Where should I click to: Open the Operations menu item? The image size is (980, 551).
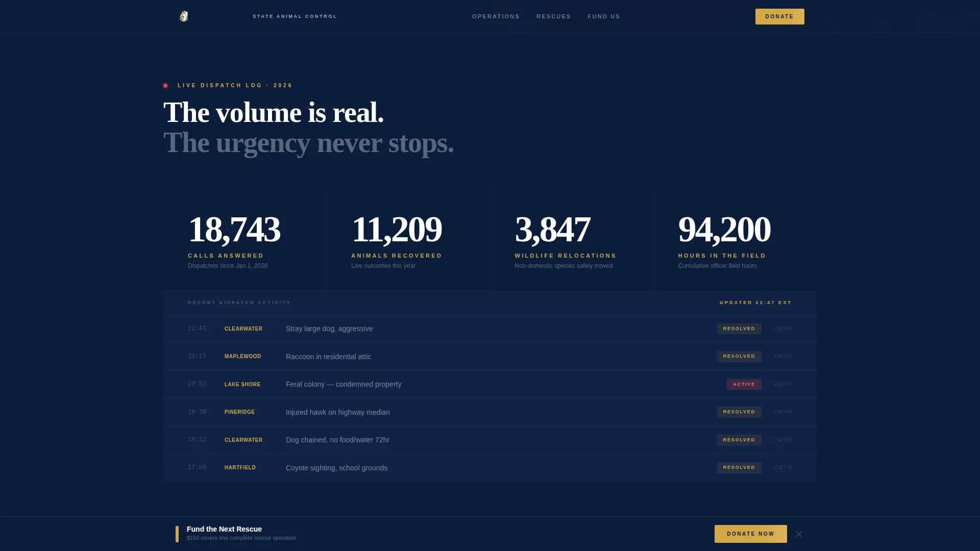click(x=496, y=16)
